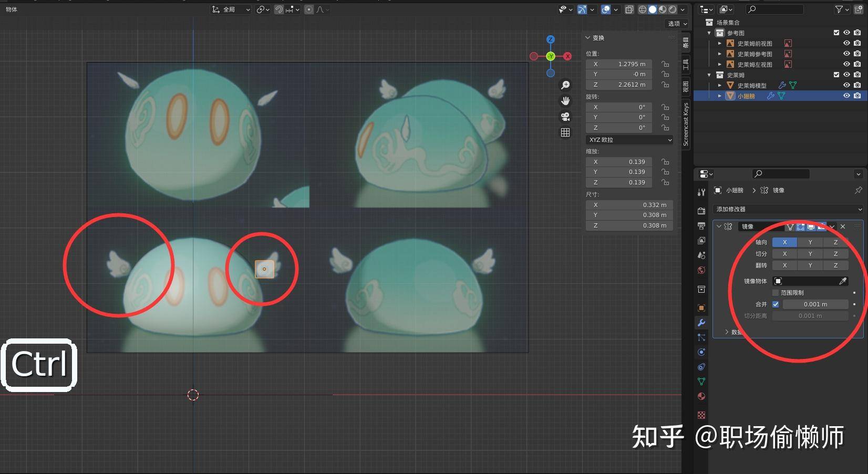Toggle X-ray mode icon

(629, 9)
